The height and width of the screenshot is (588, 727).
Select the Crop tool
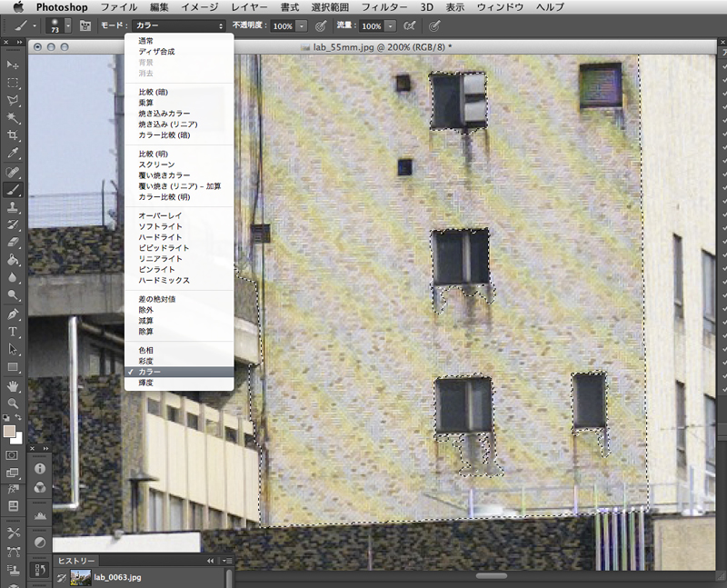point(14,135)
